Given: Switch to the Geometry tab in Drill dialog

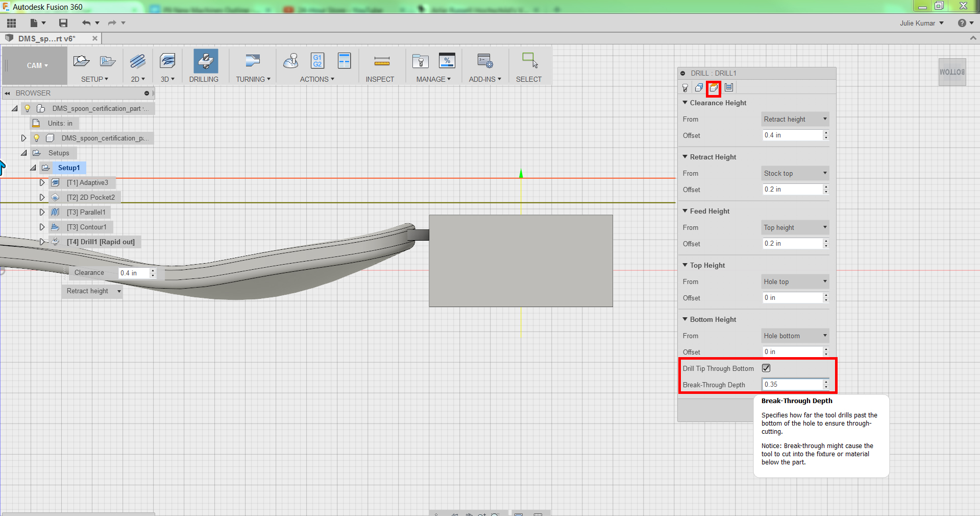Looking at the screenshot, I should coord(699,88).
